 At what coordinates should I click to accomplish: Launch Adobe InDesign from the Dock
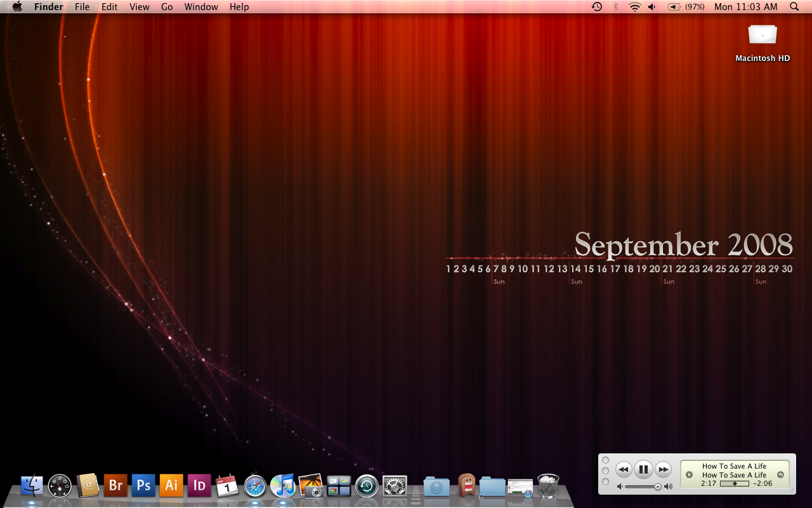199,486
